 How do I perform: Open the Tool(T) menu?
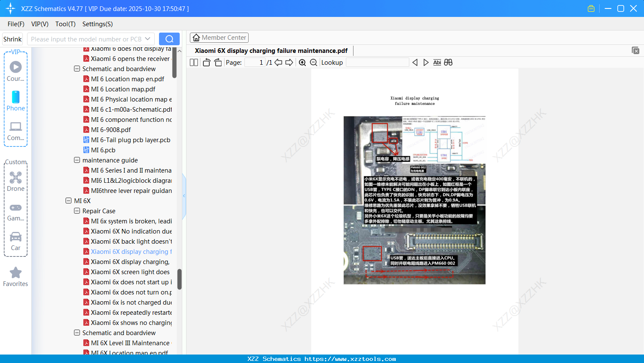point(66,24)
